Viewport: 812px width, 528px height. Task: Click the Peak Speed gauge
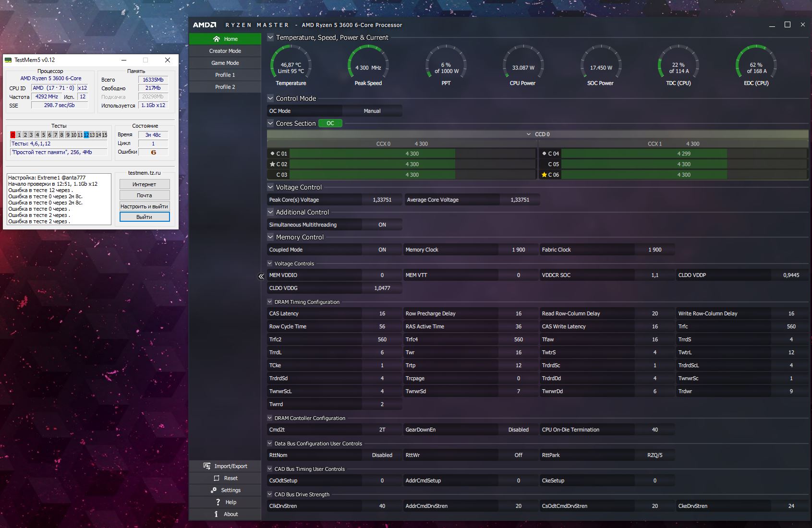click(x=368, y=65)
